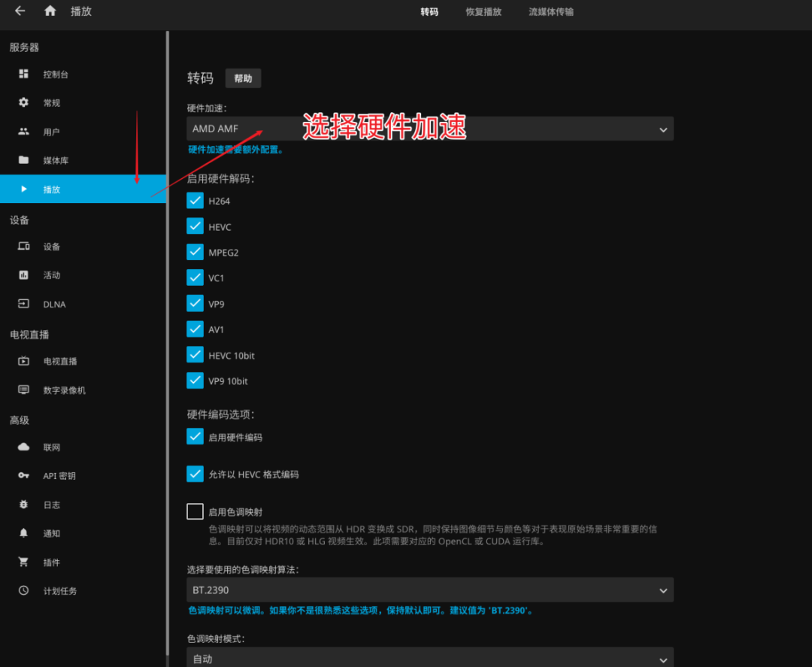This screenshot has width=812, height=667.
Task: Disable 启用硬件编码 checkbox
Action: (x=195, y=437)
